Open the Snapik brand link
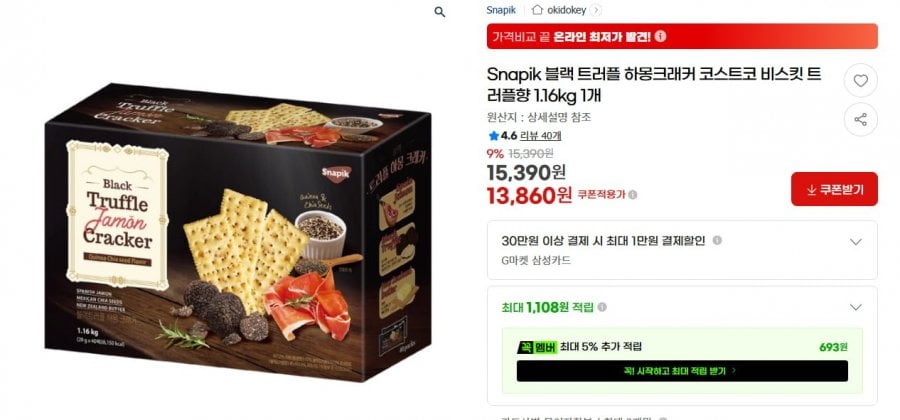 point(501,10)
